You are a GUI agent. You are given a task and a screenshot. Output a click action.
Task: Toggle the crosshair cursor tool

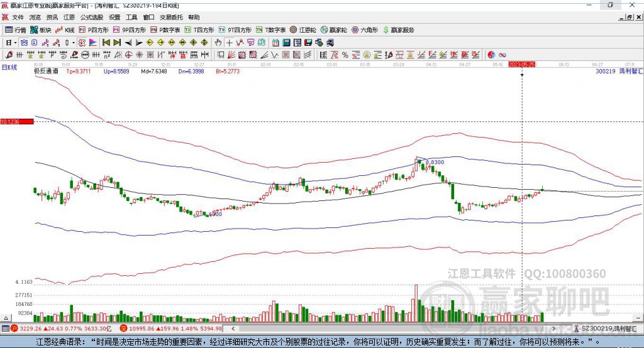point(229,43)
